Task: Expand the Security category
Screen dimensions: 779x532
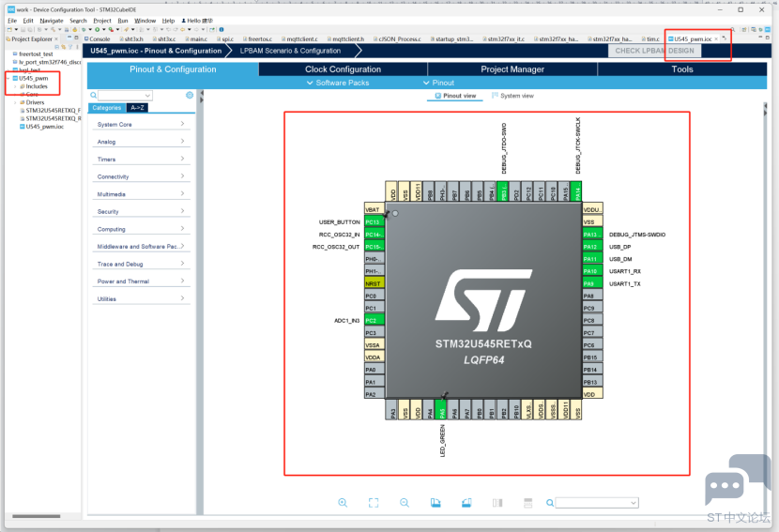Action: [141, 211]
